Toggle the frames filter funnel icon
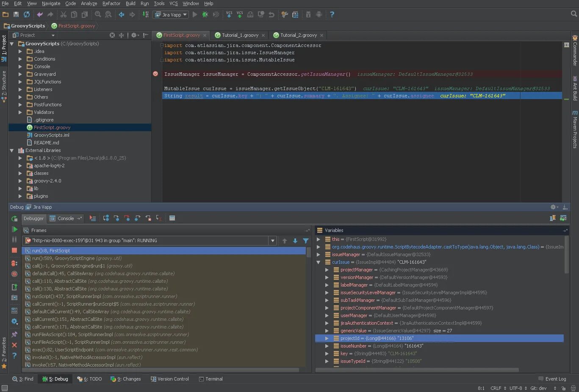The image size is (579, 392). [x=305, y=241]
